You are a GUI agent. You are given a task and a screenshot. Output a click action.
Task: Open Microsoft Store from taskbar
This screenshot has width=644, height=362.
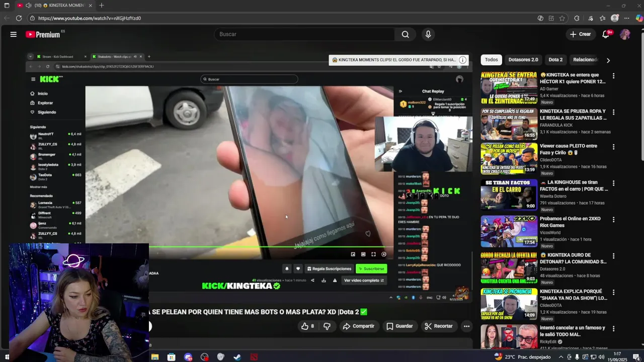[x=172, y=357]
